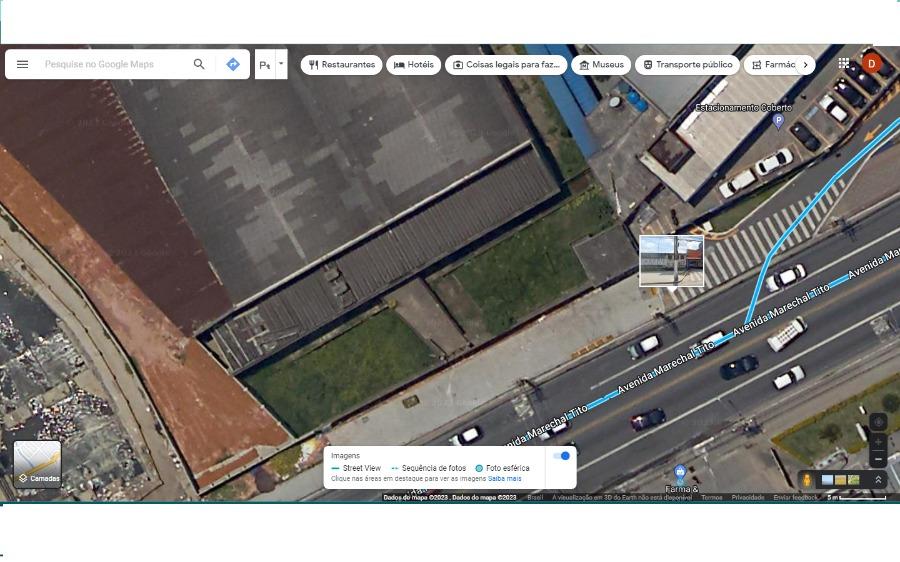Zoom out with the minus button

point(878,459)
